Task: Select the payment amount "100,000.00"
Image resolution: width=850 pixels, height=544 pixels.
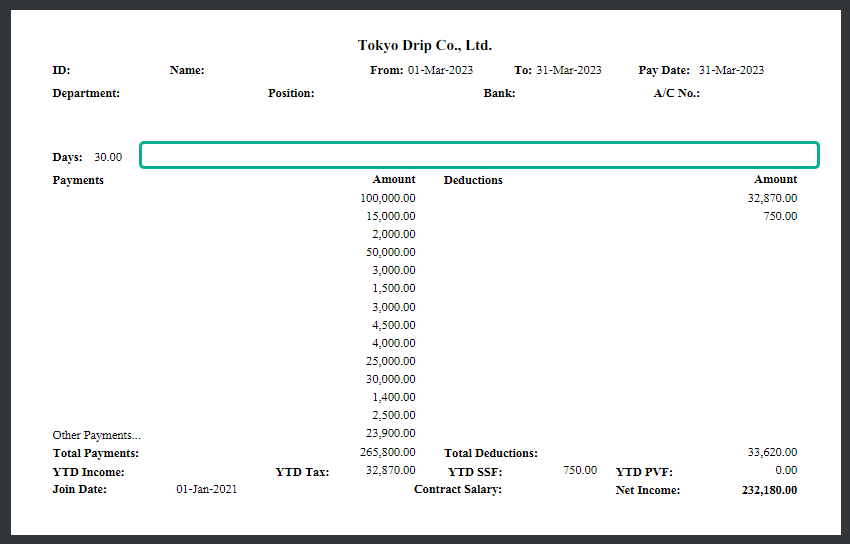Action: (388, 198)
